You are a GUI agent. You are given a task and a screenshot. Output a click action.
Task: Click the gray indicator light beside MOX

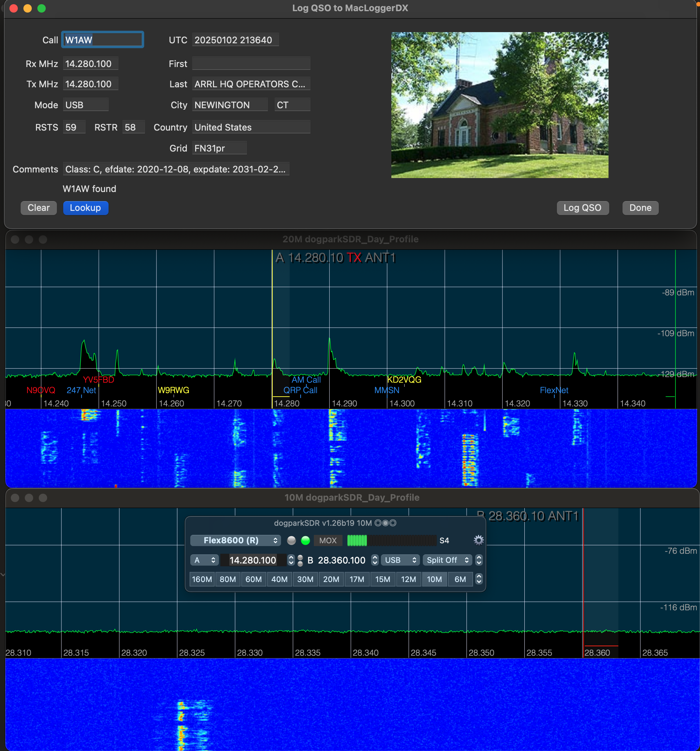(291, 540)
